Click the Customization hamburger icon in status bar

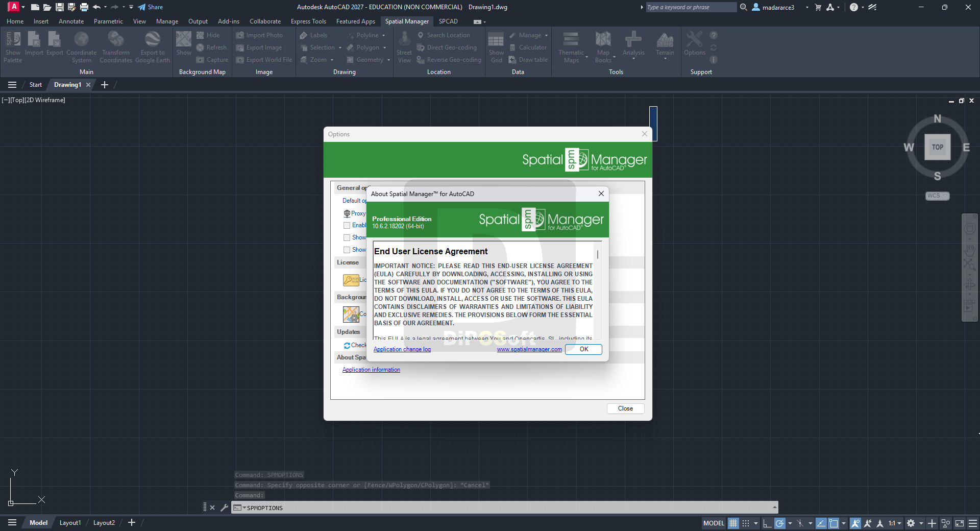(x=973, y=523)
